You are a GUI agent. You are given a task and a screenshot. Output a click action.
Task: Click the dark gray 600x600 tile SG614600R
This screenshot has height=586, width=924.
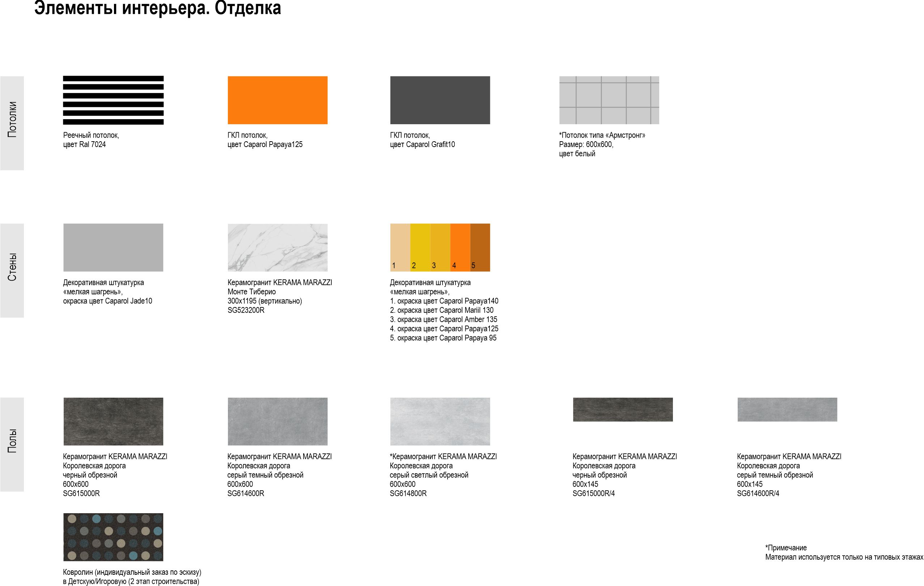[x=277, y=421]
